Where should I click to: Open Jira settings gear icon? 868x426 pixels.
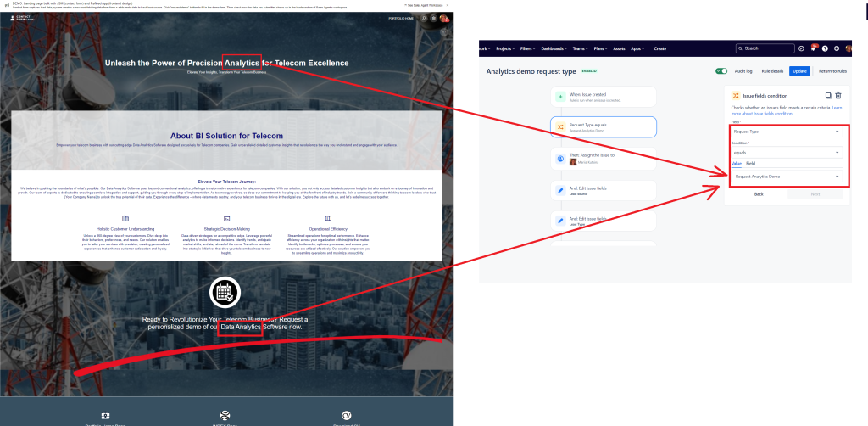837,48
